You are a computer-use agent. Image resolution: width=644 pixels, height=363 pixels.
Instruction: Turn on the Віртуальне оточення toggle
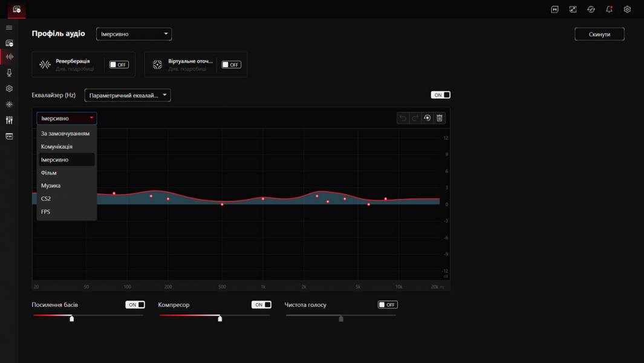pyautogui.click(x=231, y=65)
